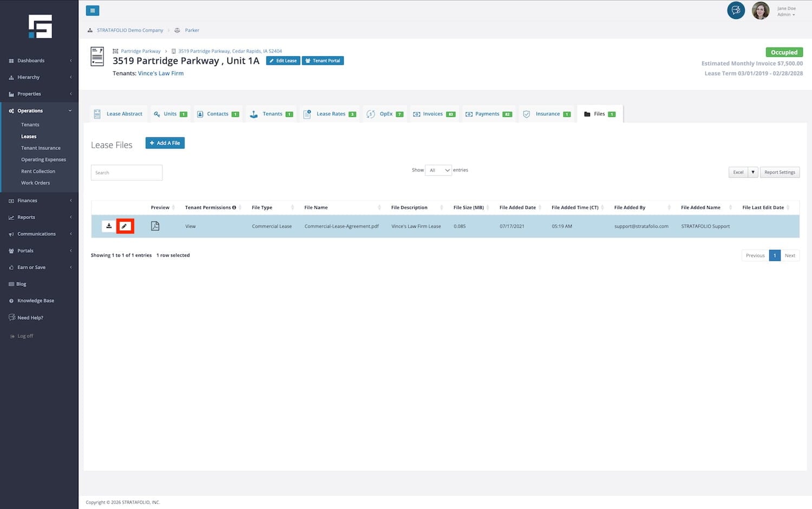Click the lease files Search field
Image resolution: width=812 pixels, height=509 pixels.
[x=127, y=173]
